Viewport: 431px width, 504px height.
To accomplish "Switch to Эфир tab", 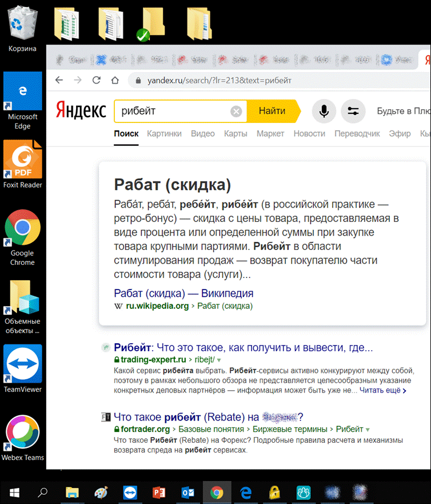I will pos(400,134).
